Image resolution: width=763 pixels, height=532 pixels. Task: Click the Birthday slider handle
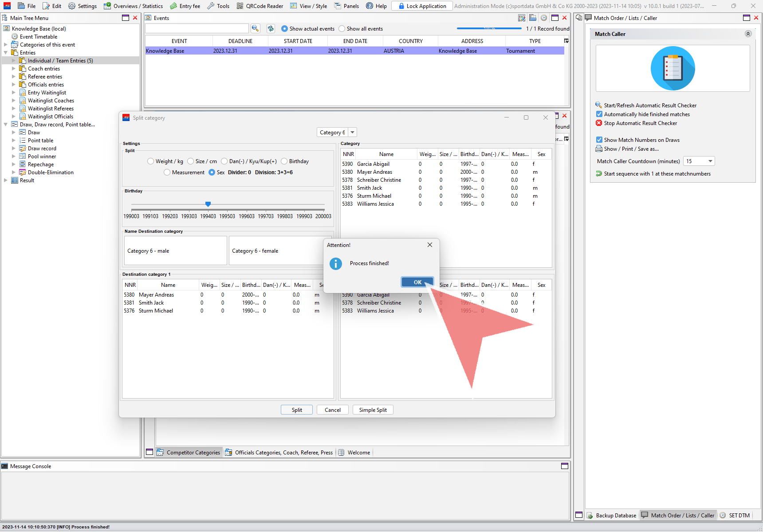[208, 204]
